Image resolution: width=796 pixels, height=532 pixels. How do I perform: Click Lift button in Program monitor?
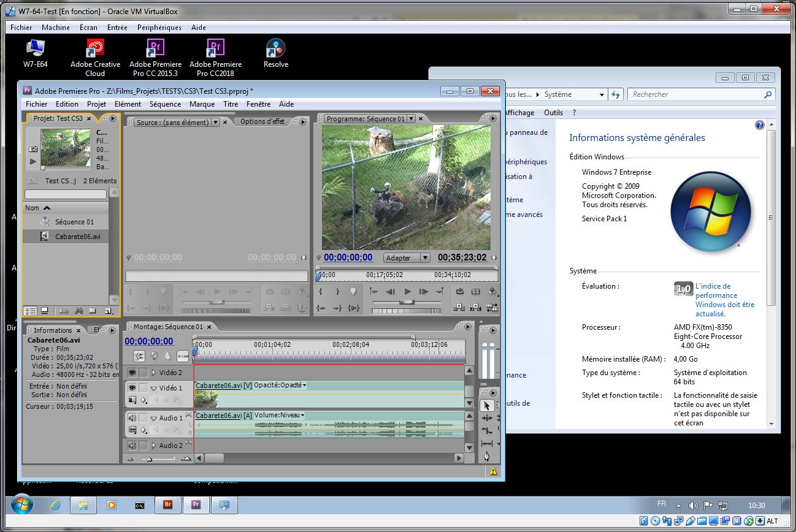[459, 308]
